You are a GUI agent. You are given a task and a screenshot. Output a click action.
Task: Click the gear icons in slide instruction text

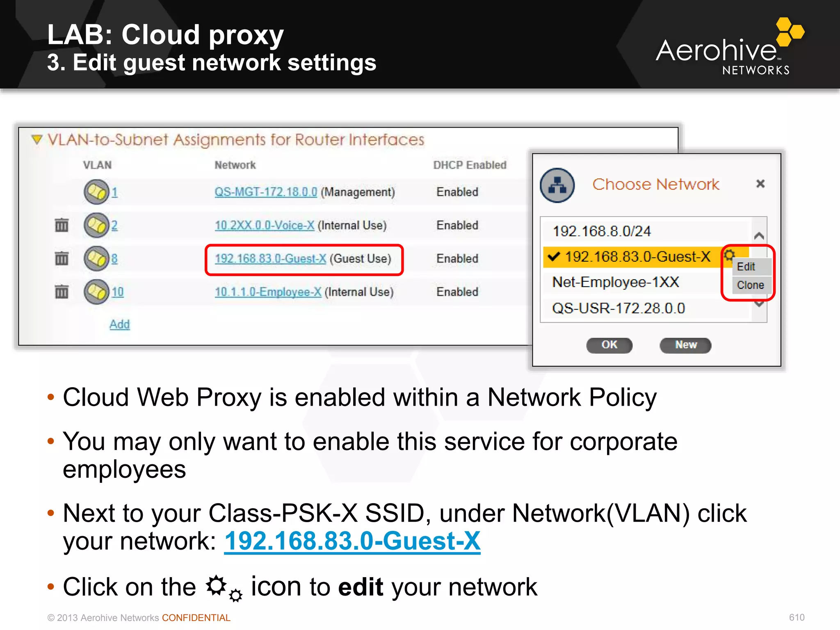click(x=224, y=589)
